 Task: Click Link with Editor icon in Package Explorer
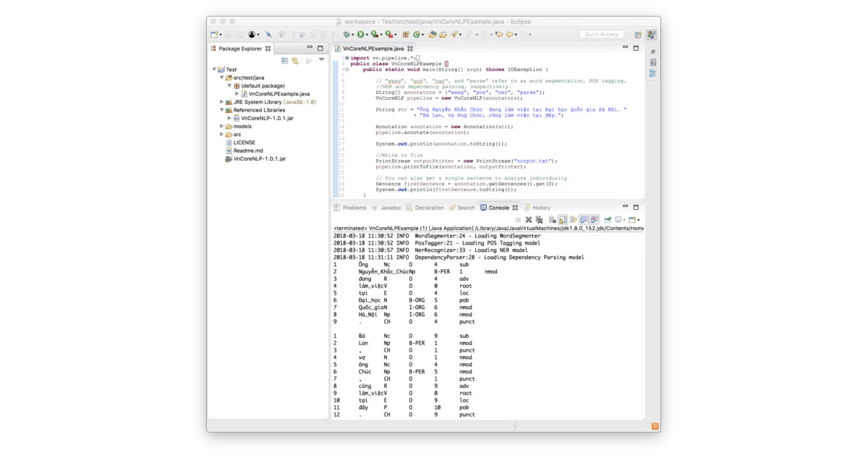pos(295,61)
